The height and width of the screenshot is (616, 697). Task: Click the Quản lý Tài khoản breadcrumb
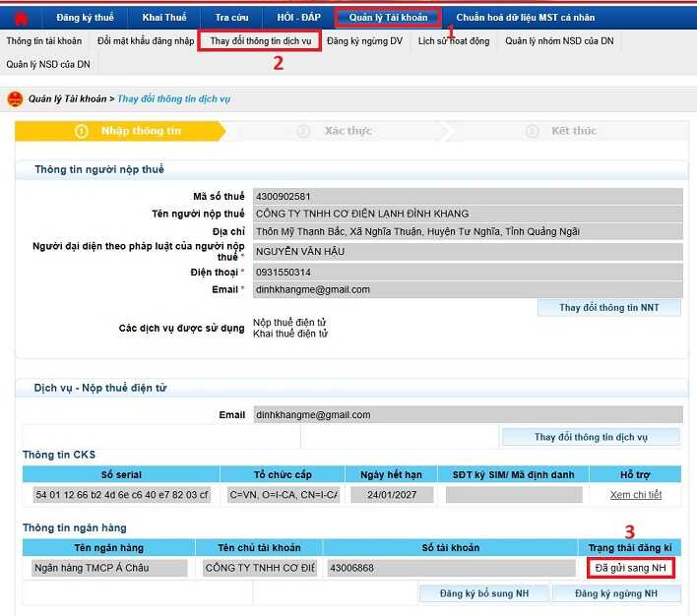68,98
